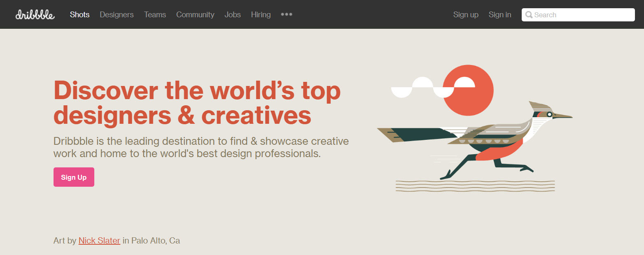The height and width of the screenshot is (255, 644).
Task: Focus the Search text field
Action: pos(583,15)
